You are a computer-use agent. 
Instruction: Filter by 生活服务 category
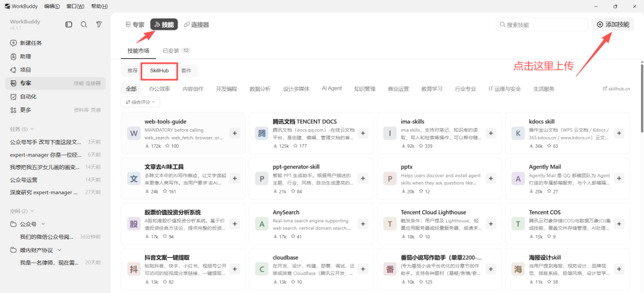tap(544, 89)
